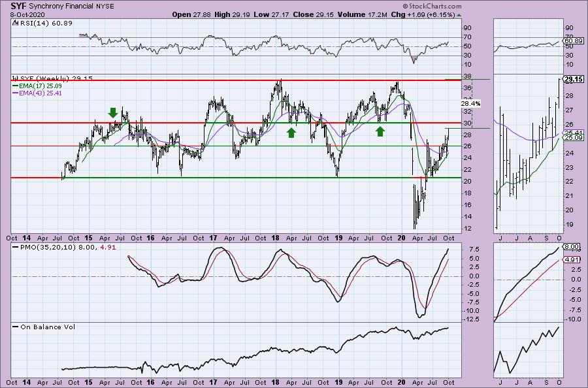Click the 8-Oct-2020 chart date

tap(27, 14)
